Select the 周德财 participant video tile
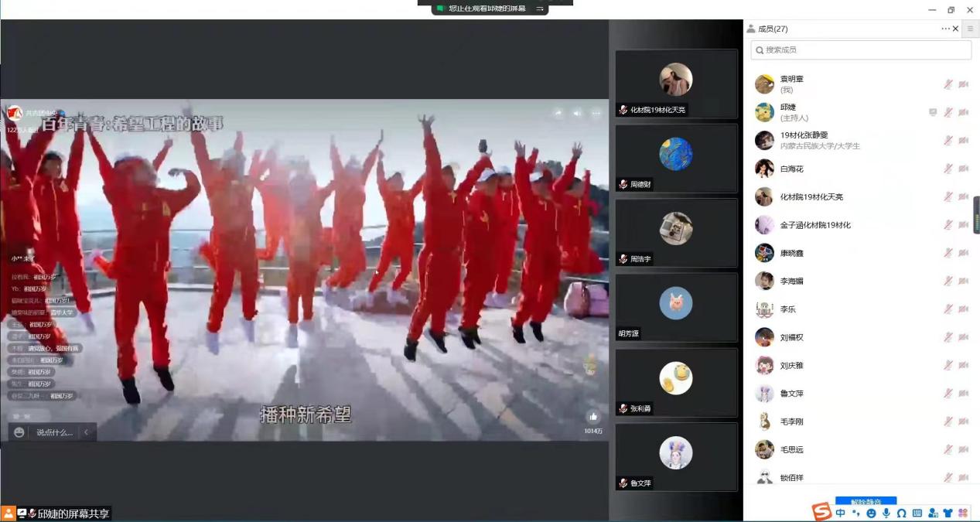The image size is (980, 522). click(676, 158)
